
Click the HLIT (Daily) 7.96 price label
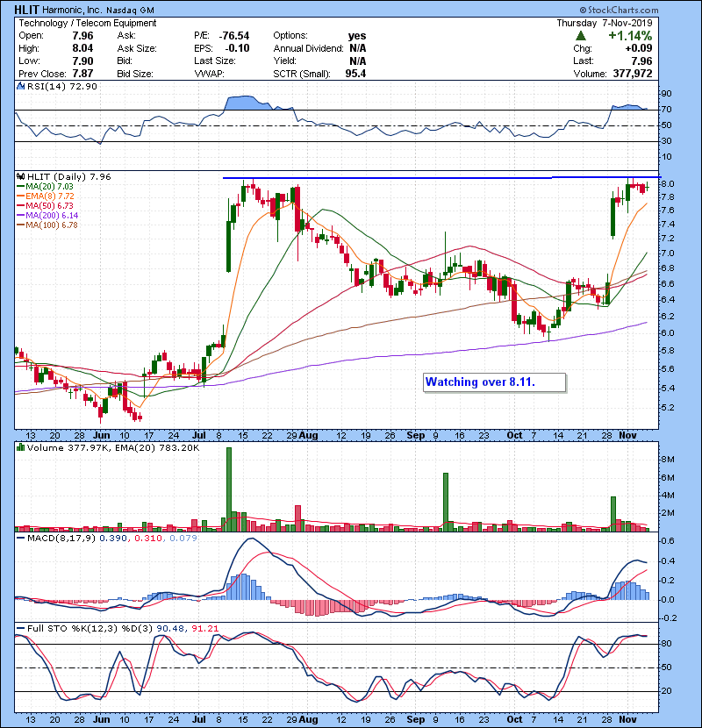coord(69,177)
